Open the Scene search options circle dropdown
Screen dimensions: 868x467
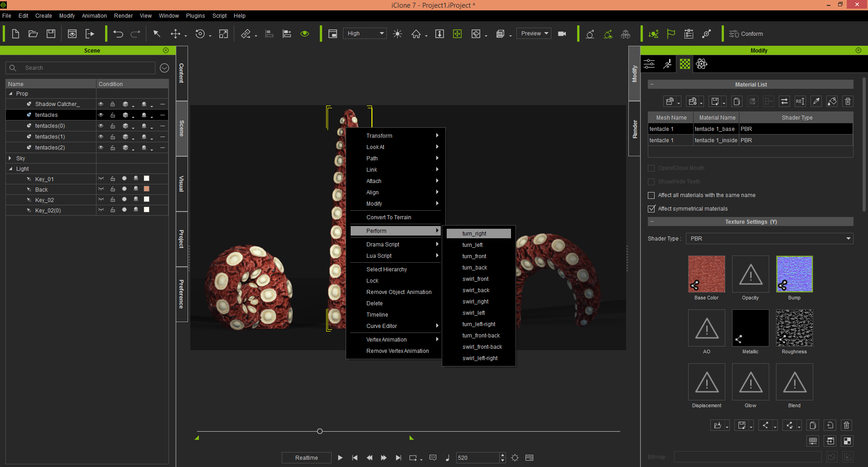click(x=164, y=68)
